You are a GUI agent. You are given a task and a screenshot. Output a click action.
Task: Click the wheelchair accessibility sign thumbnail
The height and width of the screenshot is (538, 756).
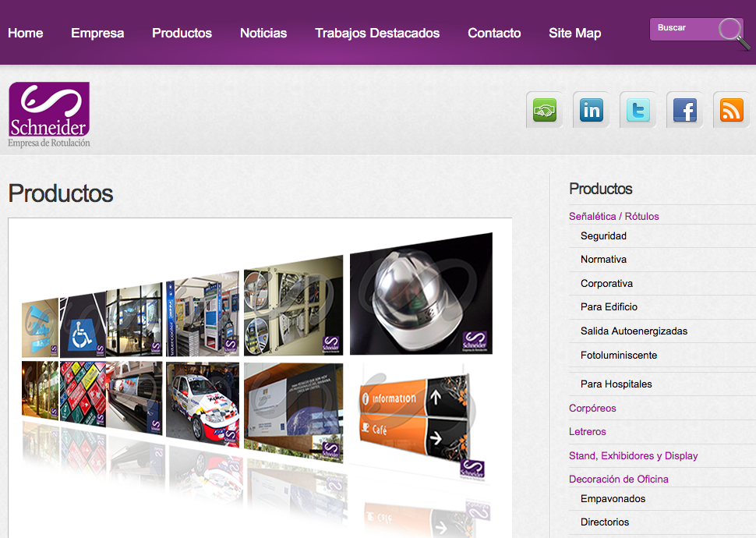83,325
